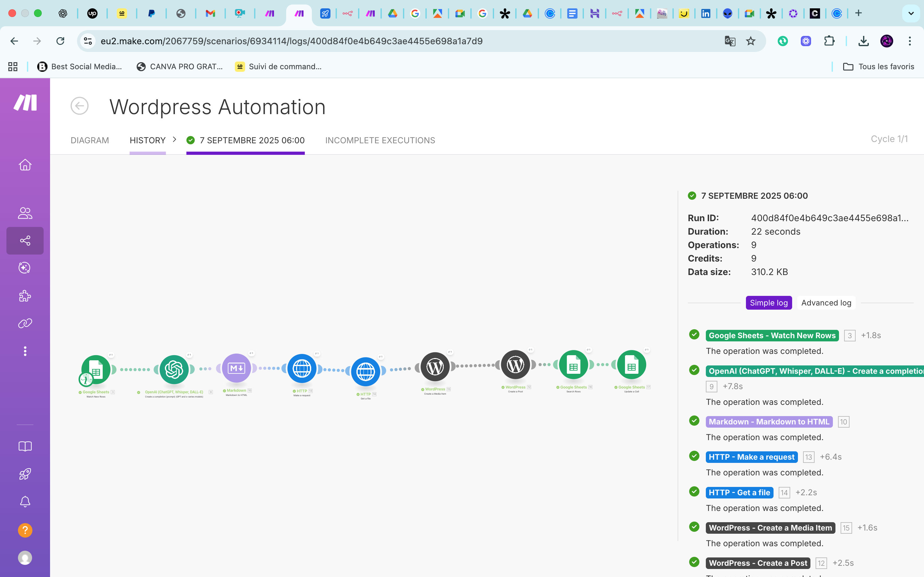Switch to Simple log view
The width and height of the screenshot is (924, 577).
pos(769,303)
